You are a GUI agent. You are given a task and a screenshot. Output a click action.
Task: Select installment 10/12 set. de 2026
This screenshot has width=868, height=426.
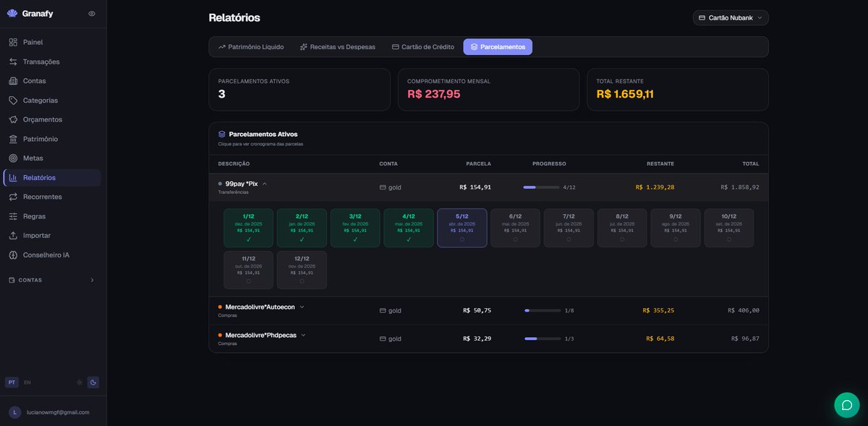pos(729,228)
